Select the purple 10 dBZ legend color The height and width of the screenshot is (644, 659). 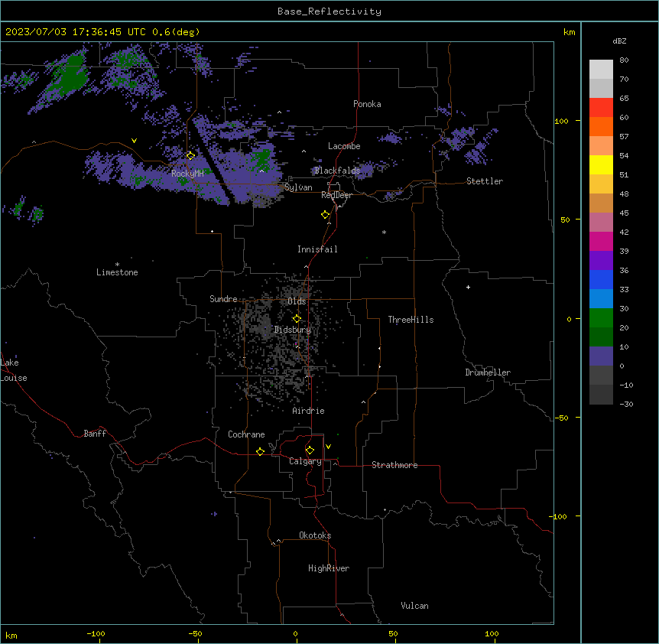(601, 356)
